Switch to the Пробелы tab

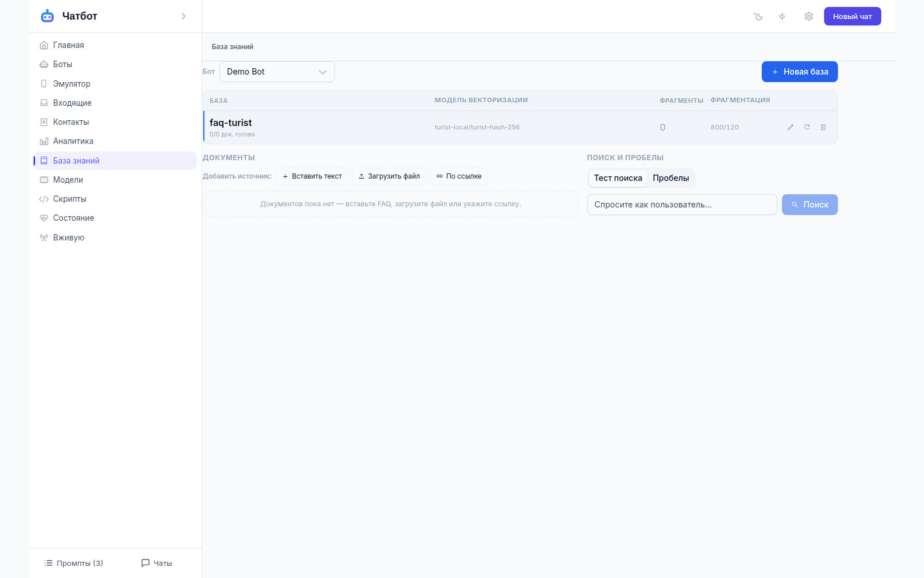point(670,178)
